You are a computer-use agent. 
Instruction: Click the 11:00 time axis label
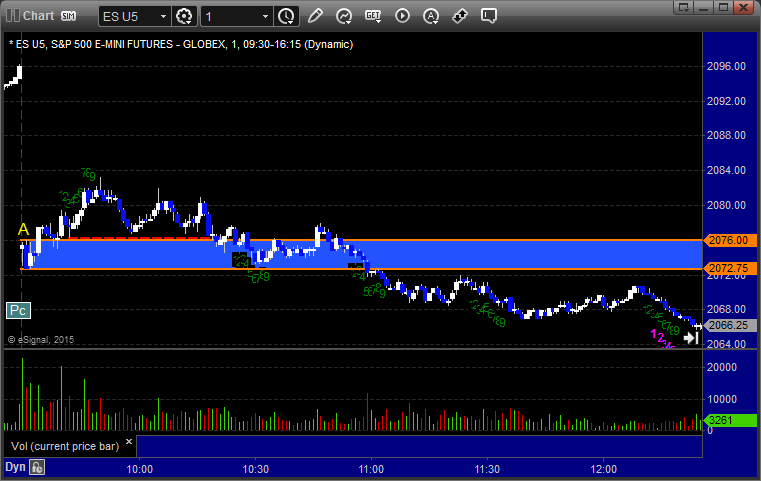[x=371, y=469]
